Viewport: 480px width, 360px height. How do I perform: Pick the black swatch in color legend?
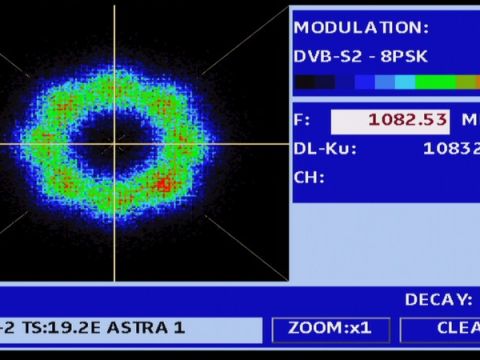(x=305, y=82)
